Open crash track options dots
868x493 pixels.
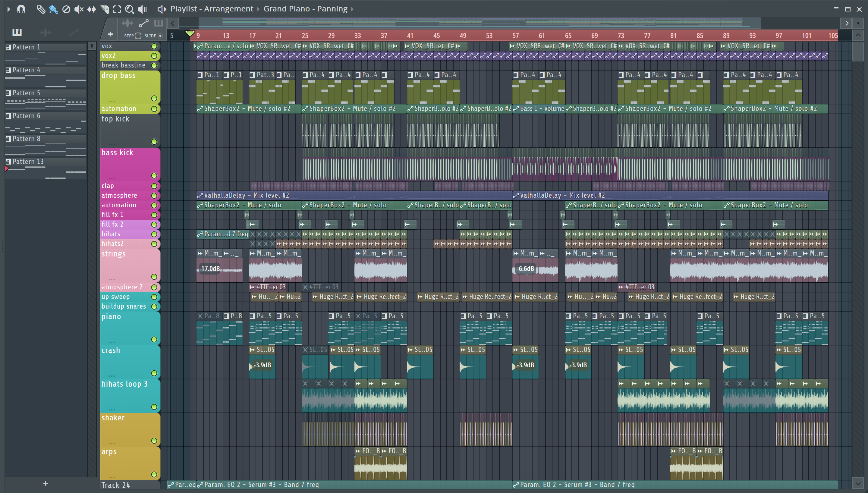point(112,375)
